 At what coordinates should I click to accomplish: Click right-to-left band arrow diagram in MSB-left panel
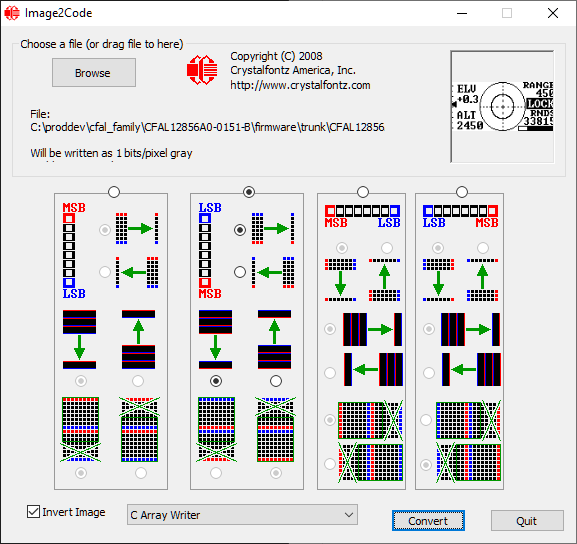tap(373, 369)
